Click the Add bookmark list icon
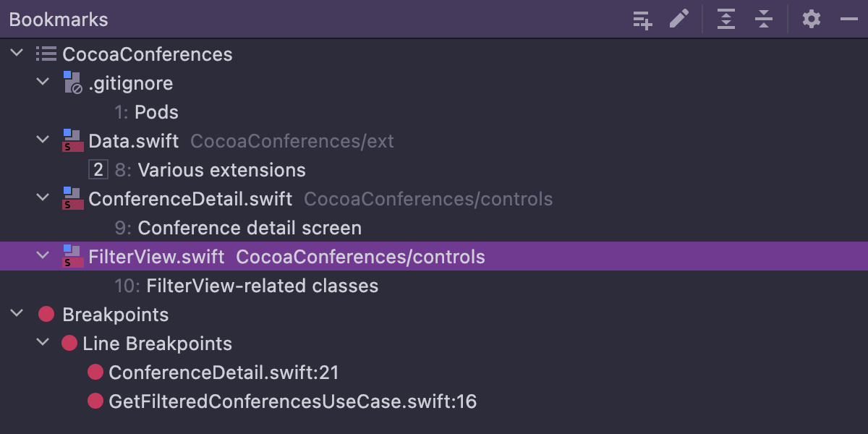This screenshot has height=434, width=868. (642, 20)
